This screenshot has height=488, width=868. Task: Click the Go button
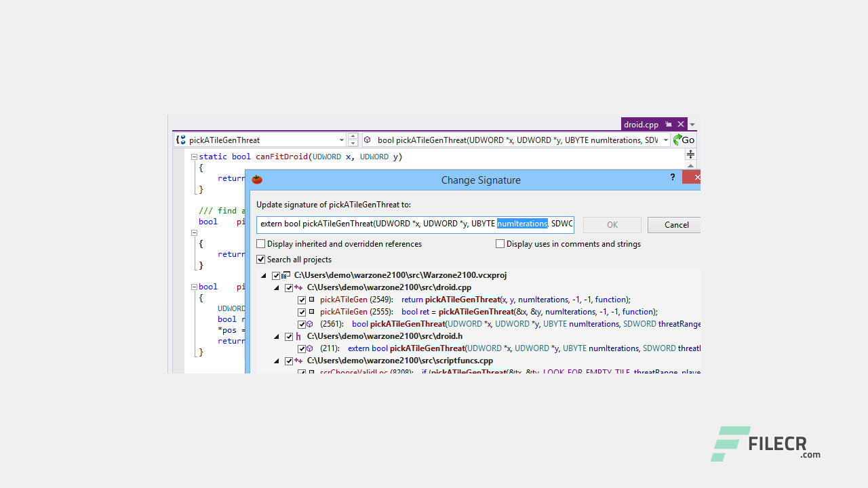(684, 140)
